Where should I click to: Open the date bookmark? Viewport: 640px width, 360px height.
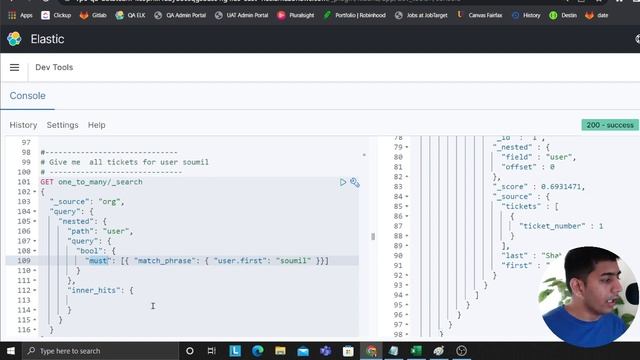click(x=597, y=15)
